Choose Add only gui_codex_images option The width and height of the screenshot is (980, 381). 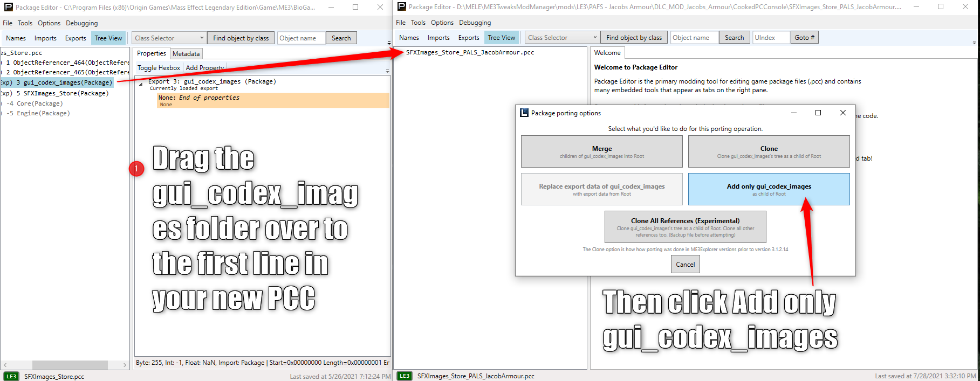769,189
